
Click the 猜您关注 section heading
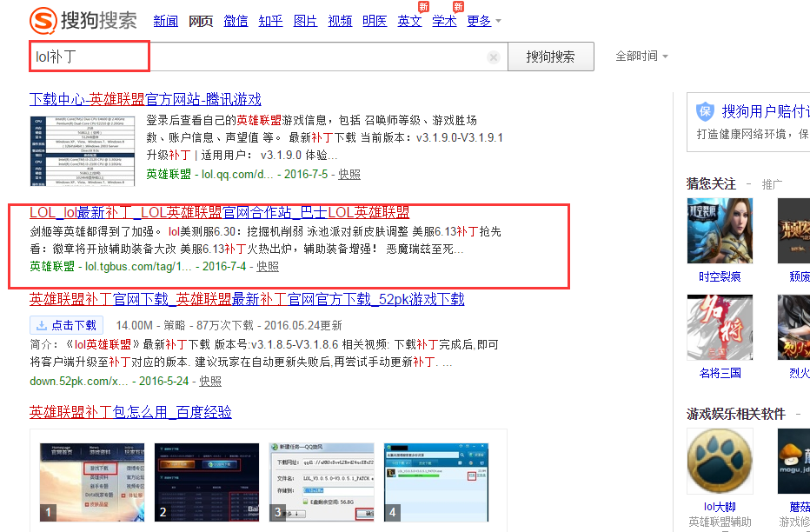coord(711,183)
